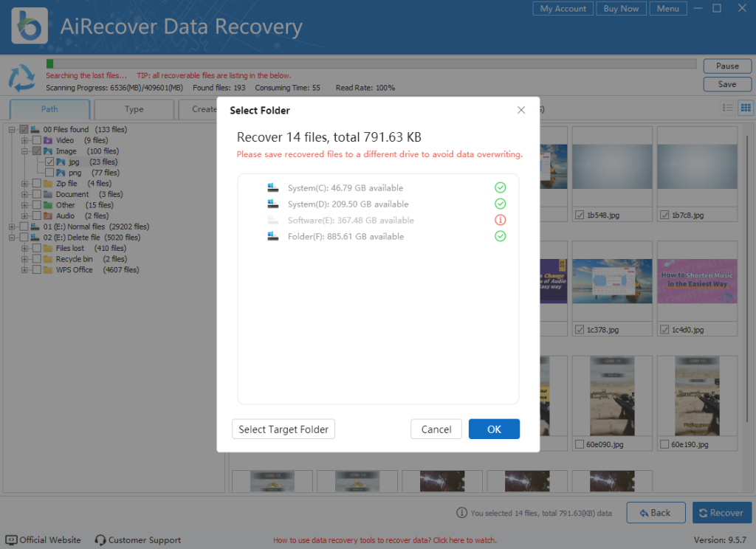Screen dimensions: 756x549
Task: Expand the WPS Office tree node
Action: [24, 270]
